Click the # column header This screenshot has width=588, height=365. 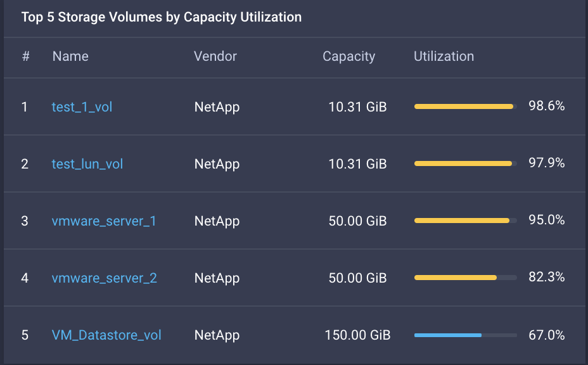(x=26, y=56)
